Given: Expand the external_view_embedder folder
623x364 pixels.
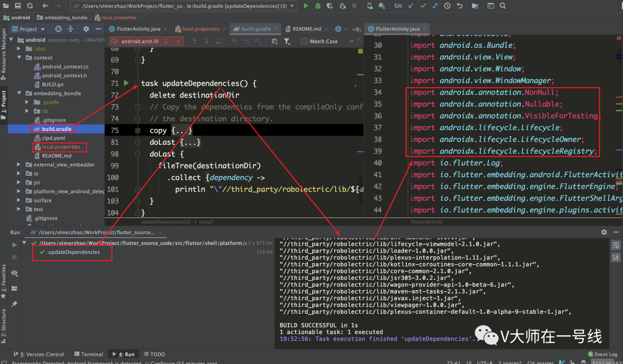Looking at the screenshot, I should click(18, 164).
